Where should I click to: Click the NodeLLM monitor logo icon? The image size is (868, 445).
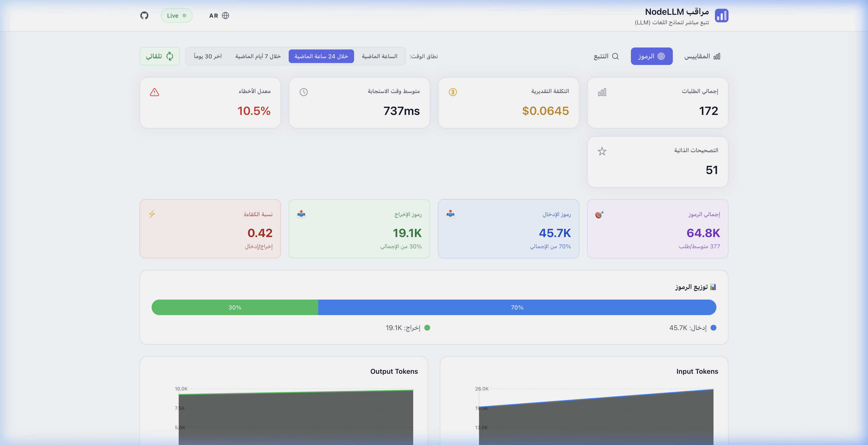[x=721, y=16]
